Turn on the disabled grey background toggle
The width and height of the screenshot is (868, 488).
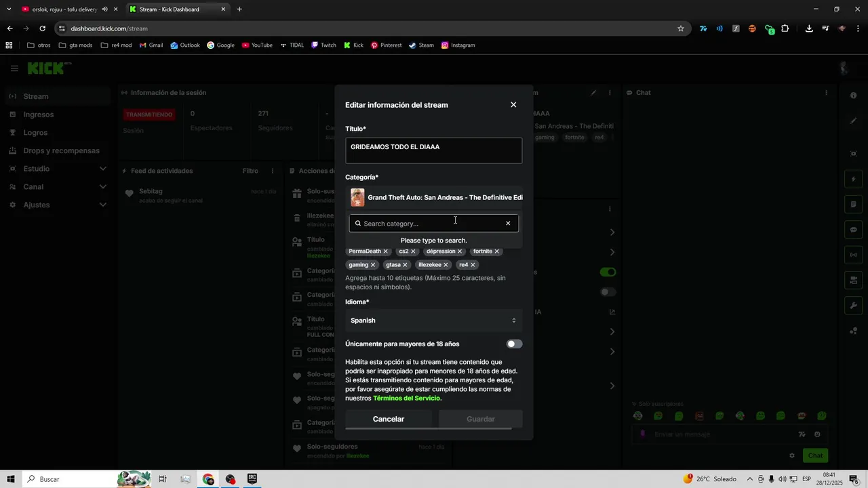click(608, 292)
